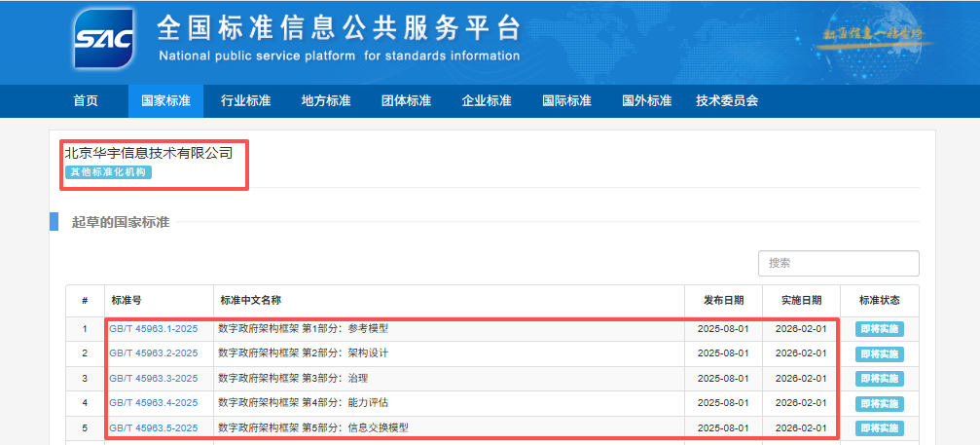The image size is (980, 445).
Task: Sort by 标准号 column header
Action: point(127,300)
